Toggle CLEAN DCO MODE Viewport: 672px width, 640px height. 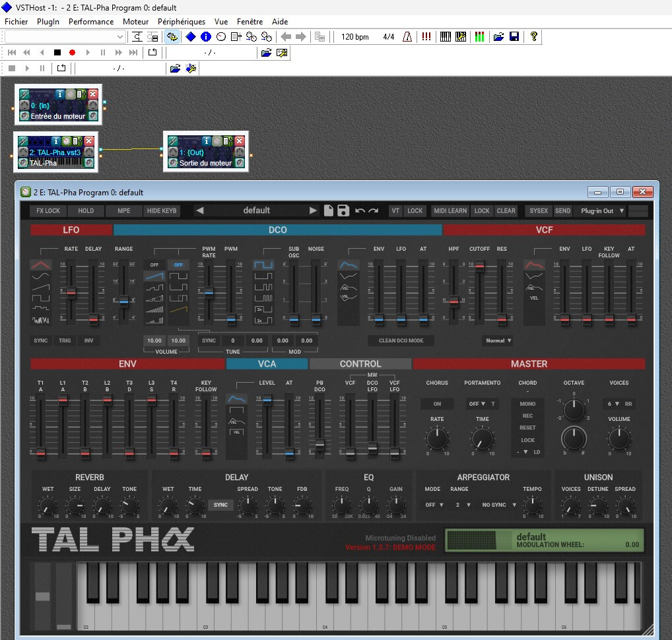click(x=401, y=340)
